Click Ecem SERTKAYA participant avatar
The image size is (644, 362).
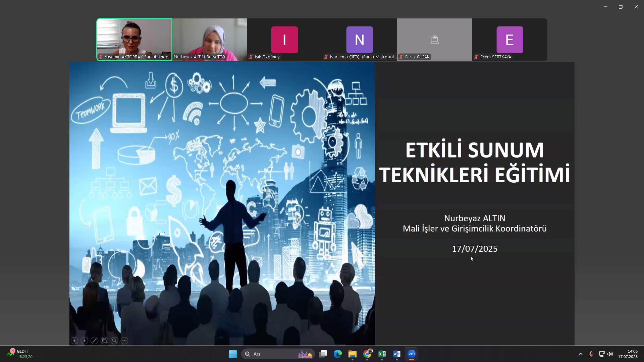pyautogui.click(x=509, y=40)
